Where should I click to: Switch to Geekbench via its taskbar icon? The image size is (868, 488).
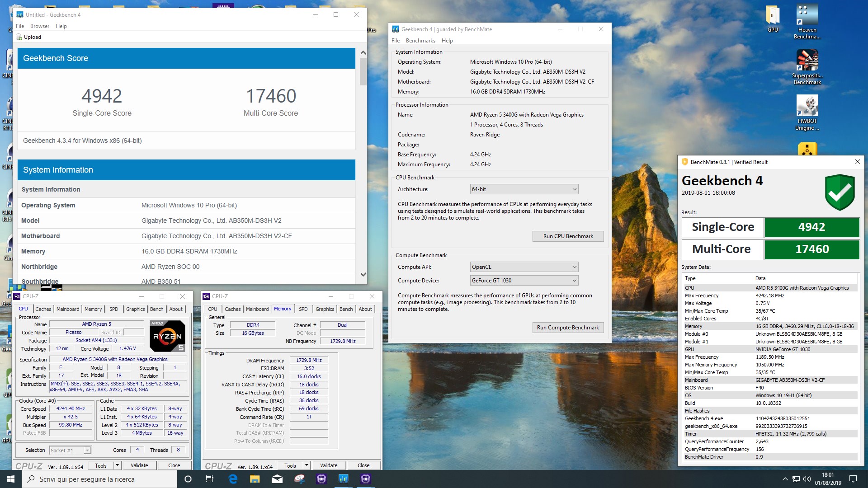(344, 479)
